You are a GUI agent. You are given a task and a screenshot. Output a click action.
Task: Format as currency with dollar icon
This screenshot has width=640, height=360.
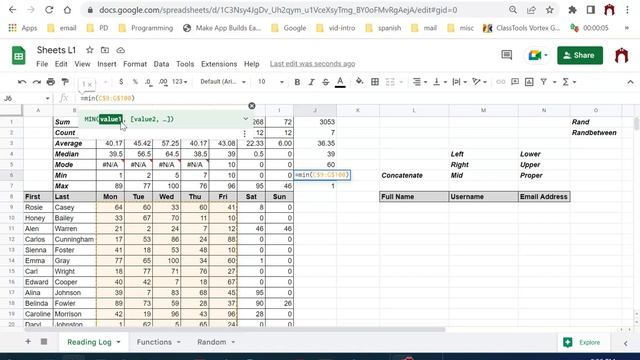coord(121,82)
